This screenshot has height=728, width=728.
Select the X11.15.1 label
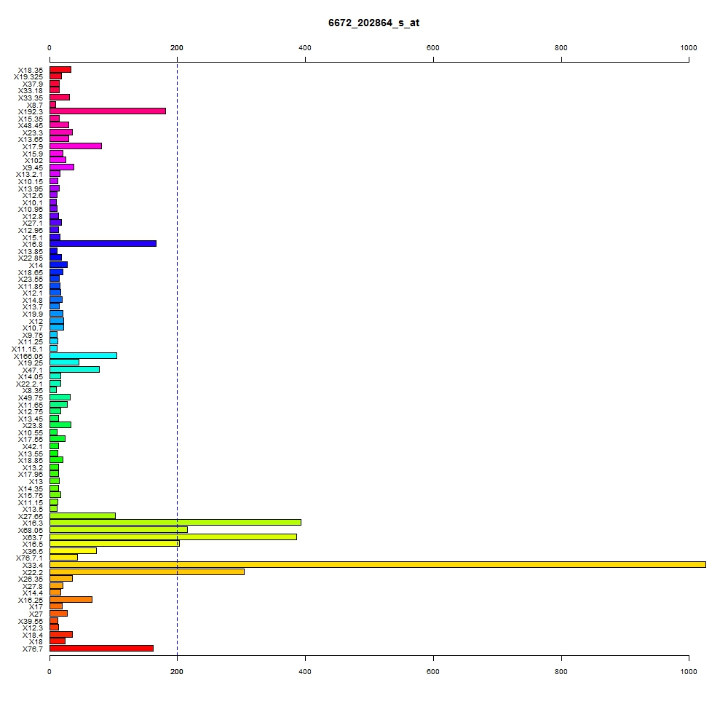point(28,349)
